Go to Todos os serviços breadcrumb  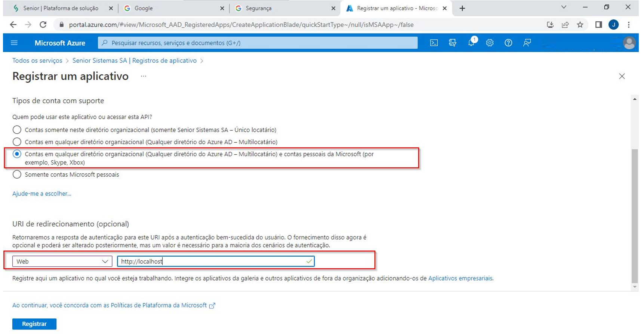click(x=37, y=61)
